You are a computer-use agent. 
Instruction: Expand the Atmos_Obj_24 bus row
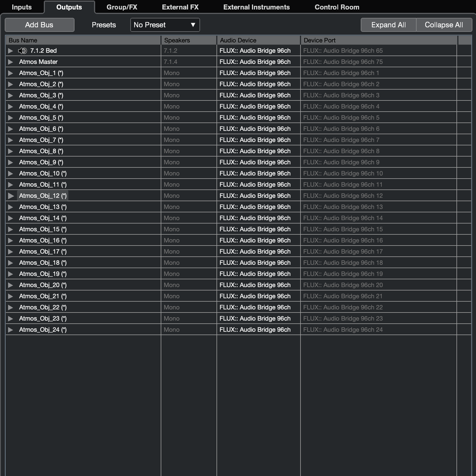11,330
